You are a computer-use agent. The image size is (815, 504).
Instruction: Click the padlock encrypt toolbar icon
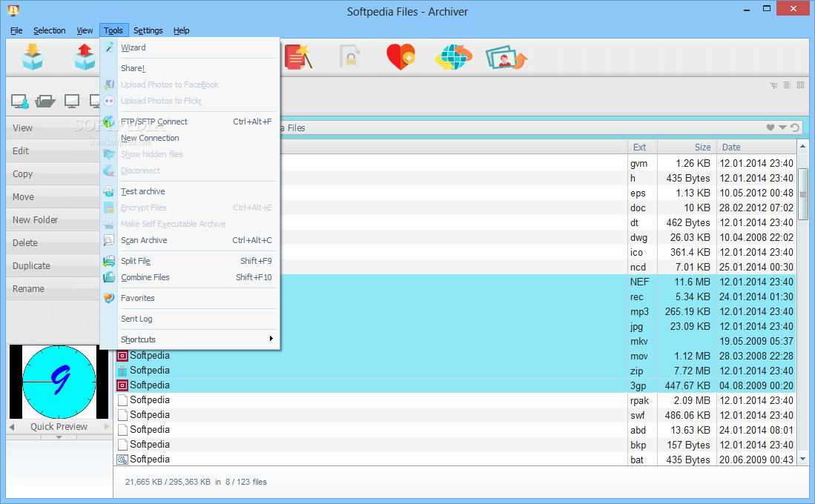(350, 56)
